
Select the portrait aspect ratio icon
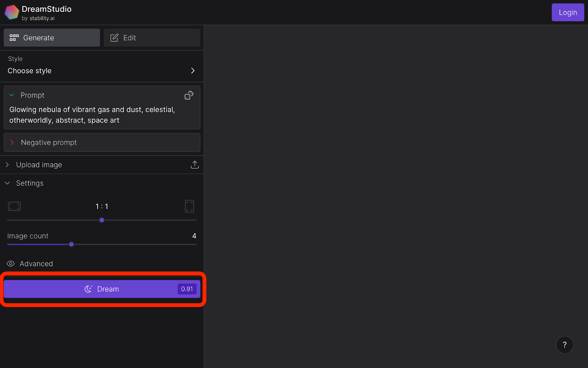189,206
